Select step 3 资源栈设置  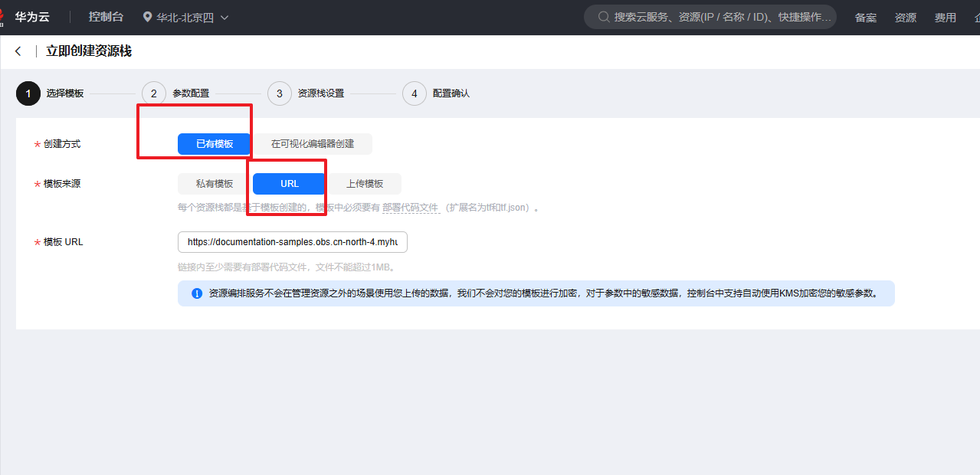306,93
